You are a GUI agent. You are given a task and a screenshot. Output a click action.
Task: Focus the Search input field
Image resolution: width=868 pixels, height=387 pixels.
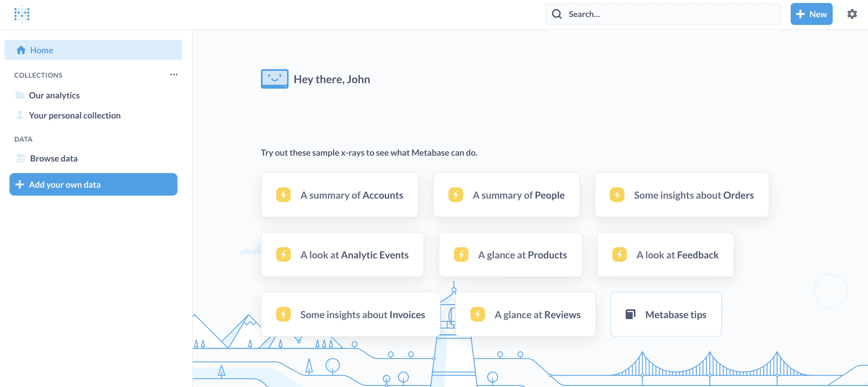click(669, 14)
